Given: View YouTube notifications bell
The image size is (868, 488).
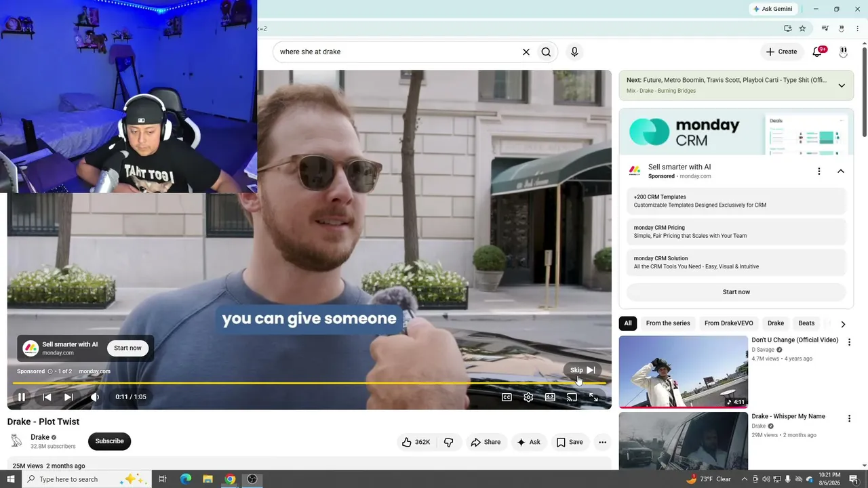Looking at the screenshot, I should coord(818,52).
